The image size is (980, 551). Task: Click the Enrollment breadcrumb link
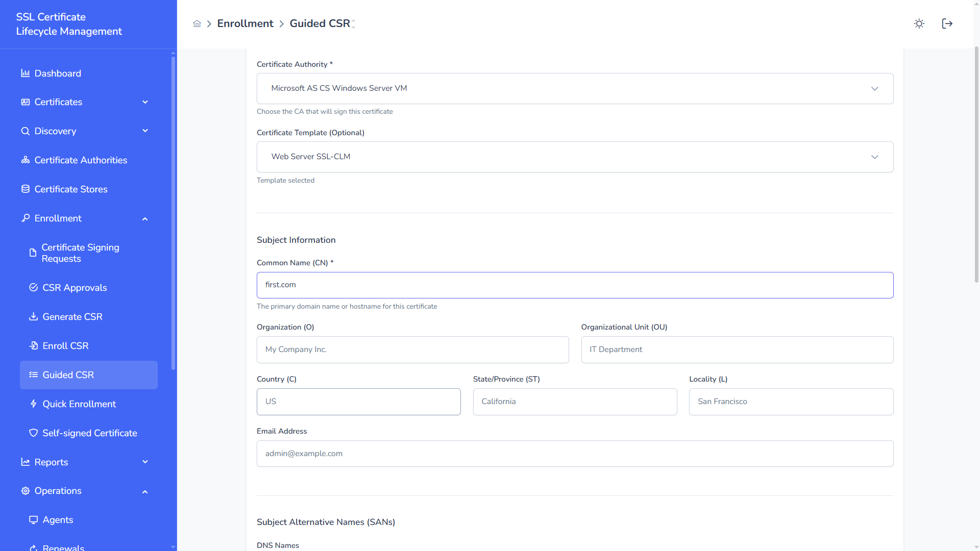click(245, 23)
